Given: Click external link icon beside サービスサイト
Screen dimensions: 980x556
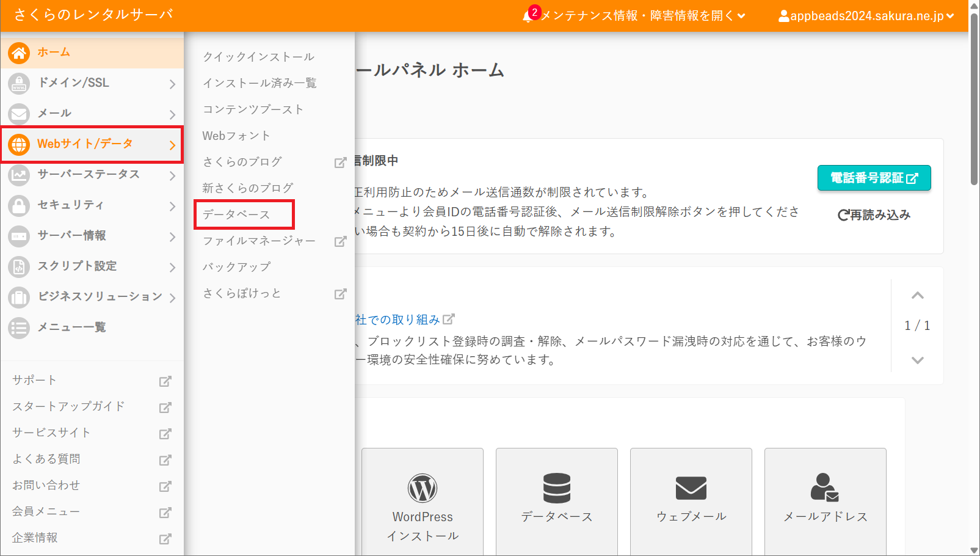Looking at the screenshot, I should tap(165, 434).
